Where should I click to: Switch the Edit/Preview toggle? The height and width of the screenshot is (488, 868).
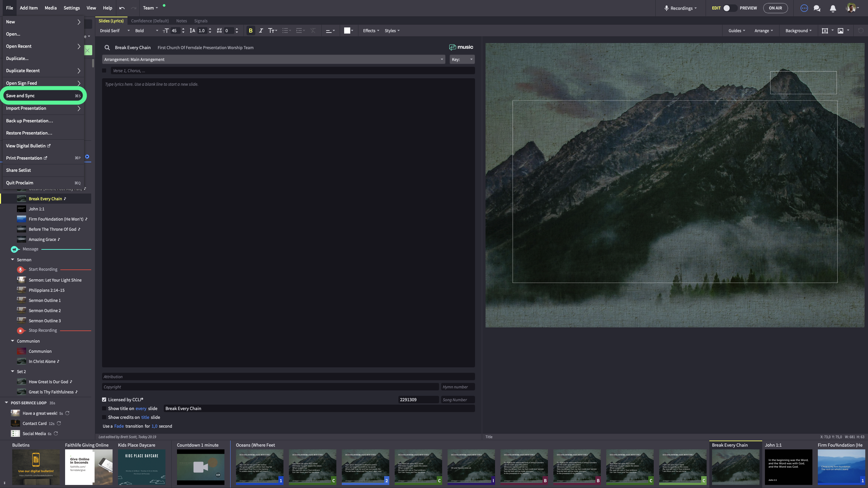pyautogui.click(x=729, y=8)
